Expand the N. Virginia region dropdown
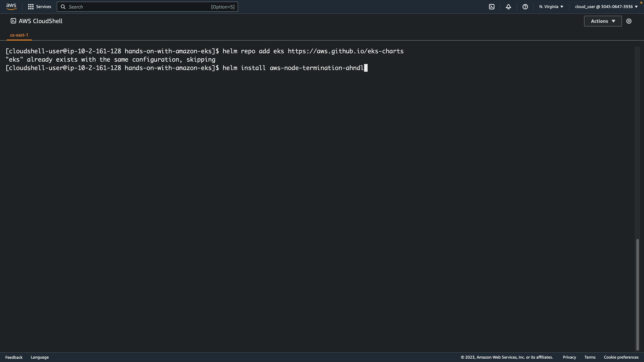This screenshot has width=644, height=362. pos(551,7)
